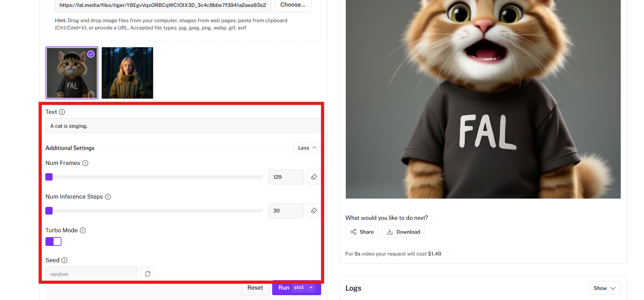Image resolution: width=644 pixels, height=300 pixels.
Task: Select the cat FAL example thumbnail
Action: 72,73
